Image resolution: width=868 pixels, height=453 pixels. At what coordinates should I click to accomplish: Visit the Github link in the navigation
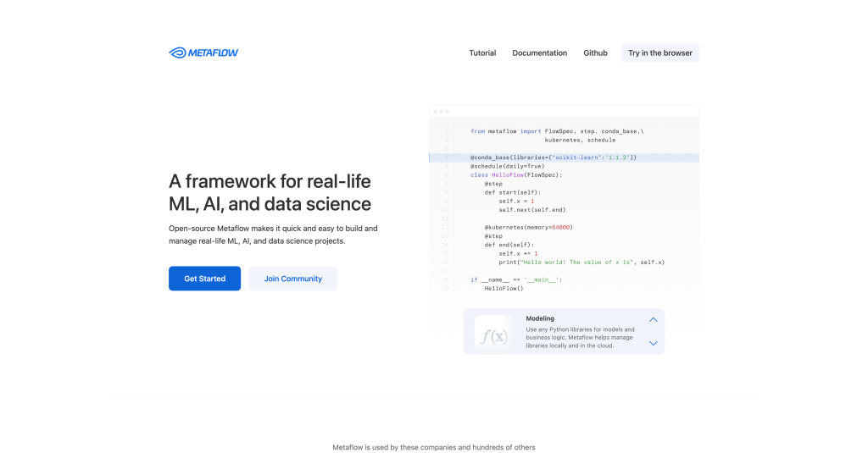point(595,52)
